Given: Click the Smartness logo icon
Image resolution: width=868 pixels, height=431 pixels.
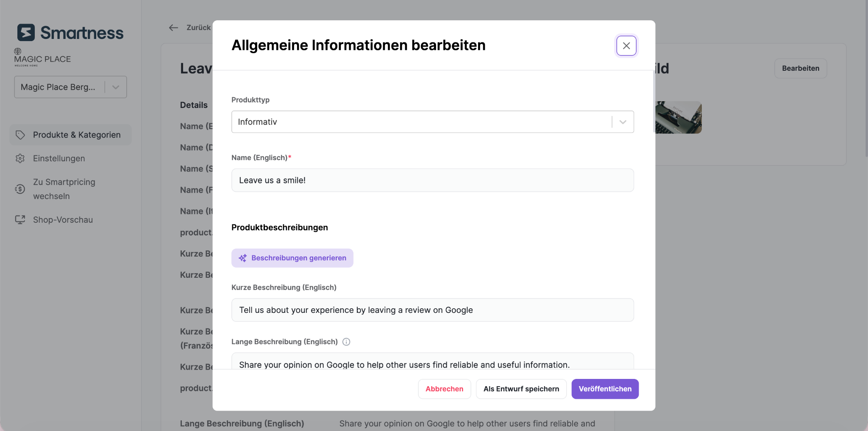Looking at the screenshot, I should (x=26, y=33).
